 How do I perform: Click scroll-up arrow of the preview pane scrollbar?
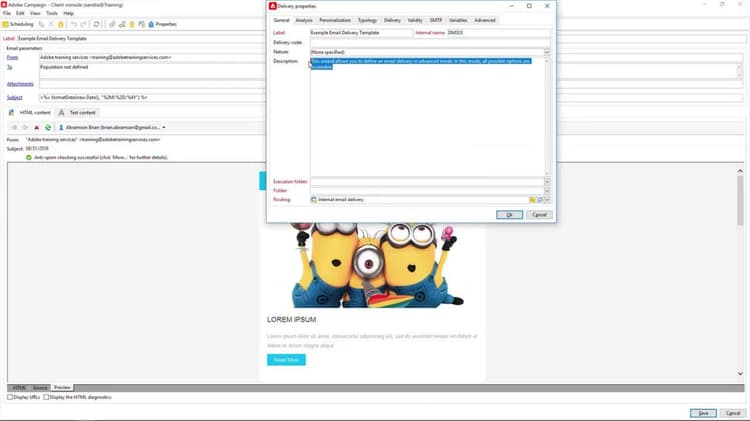(740, 171)
